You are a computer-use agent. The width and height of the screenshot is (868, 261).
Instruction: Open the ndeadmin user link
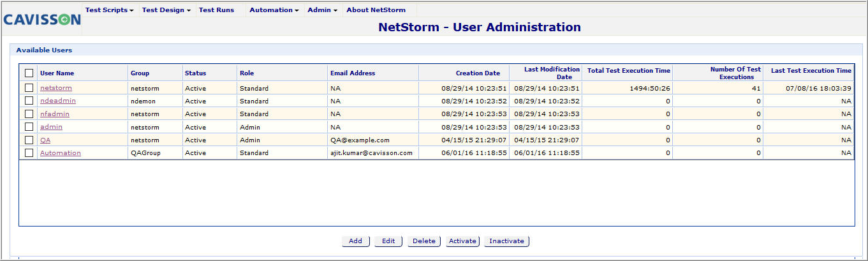(58, 101)
